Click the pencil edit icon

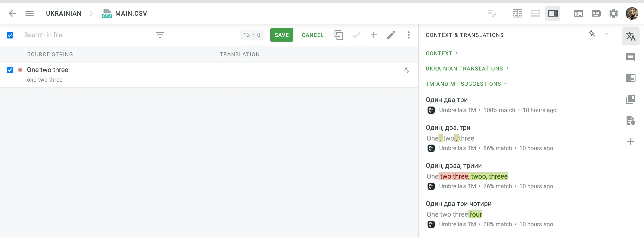tap(391, 35)
